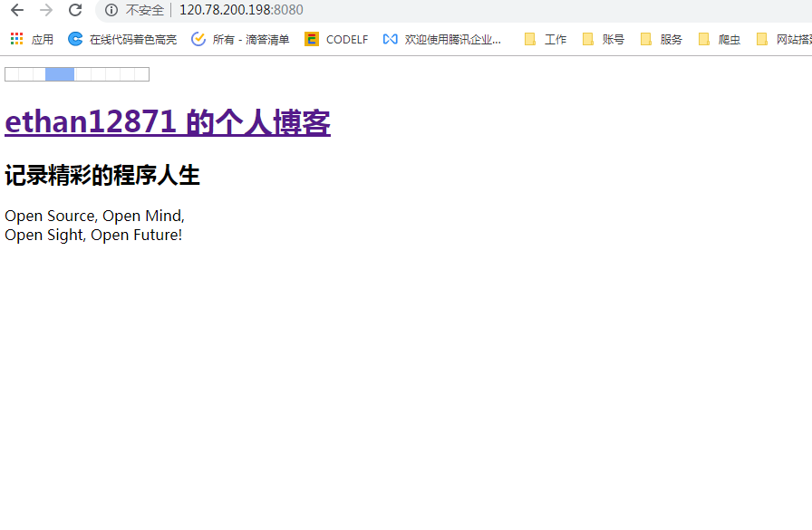Click the blue segment of the small bar
Viewport: 812px width, 530px height.
[x=60, y=74]
